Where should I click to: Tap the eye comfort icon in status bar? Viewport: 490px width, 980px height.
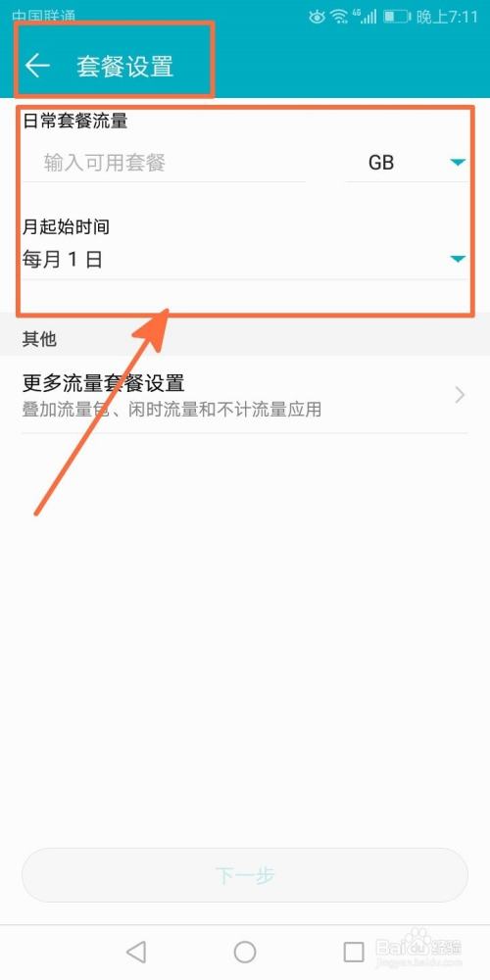pos(317,17)
